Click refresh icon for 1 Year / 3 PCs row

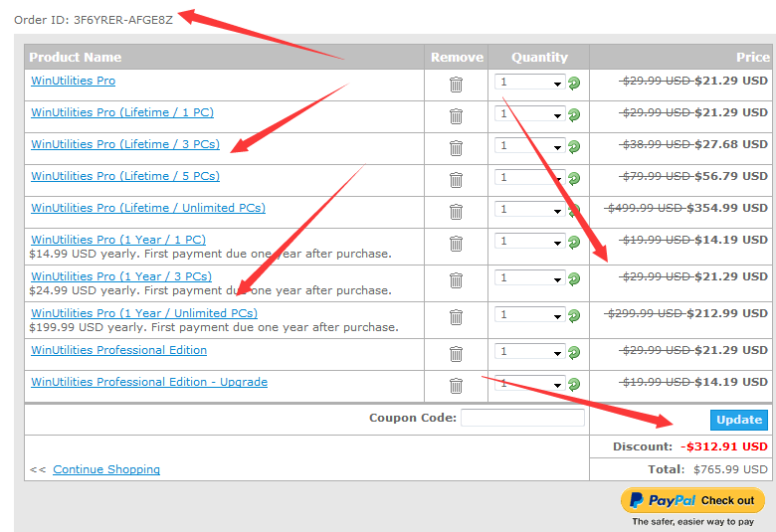pos(574,278)
